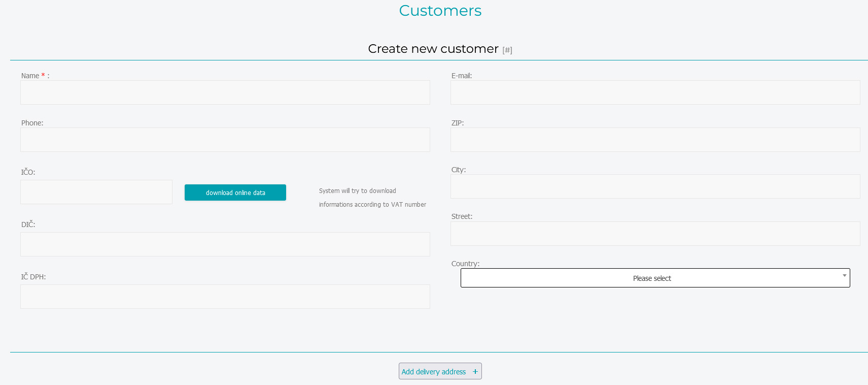Focus the Street input field
The width and height of the screenshot is (868, 385).
655,234
